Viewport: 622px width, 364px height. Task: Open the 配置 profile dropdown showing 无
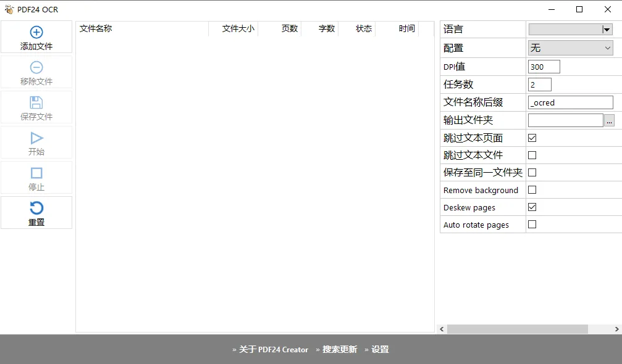[571, 48]
